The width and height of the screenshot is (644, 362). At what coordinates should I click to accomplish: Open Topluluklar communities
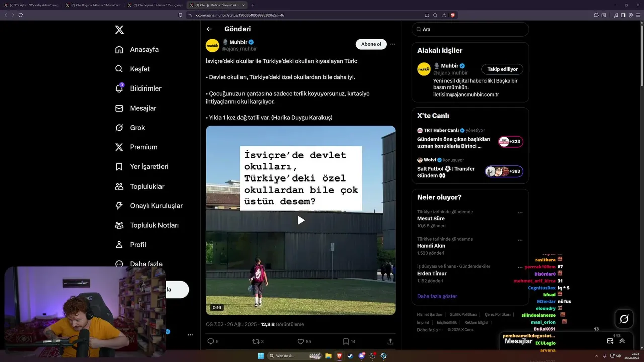139,186
